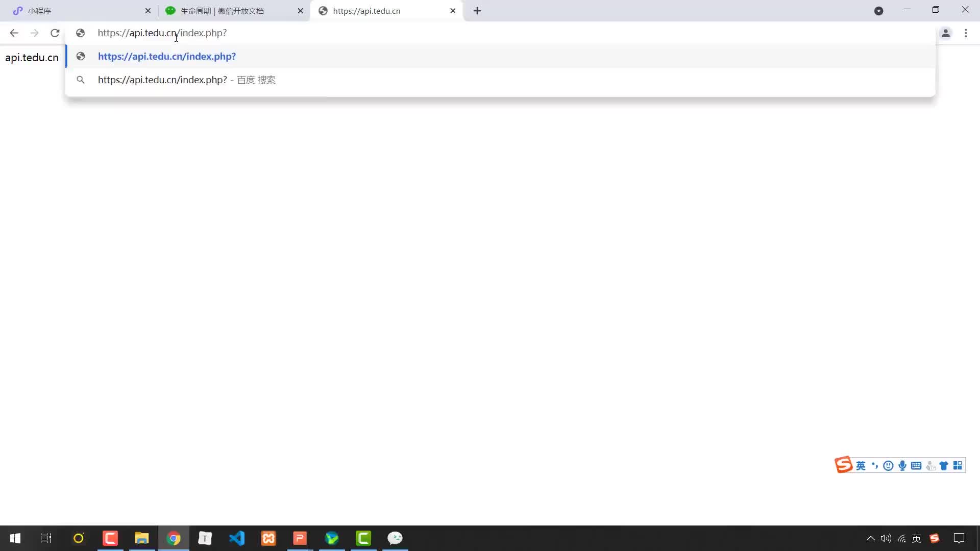980x551 pixels.
Task: Click the globe icon in the address bar
Action: pyautogui.click(x=80, y=33)
